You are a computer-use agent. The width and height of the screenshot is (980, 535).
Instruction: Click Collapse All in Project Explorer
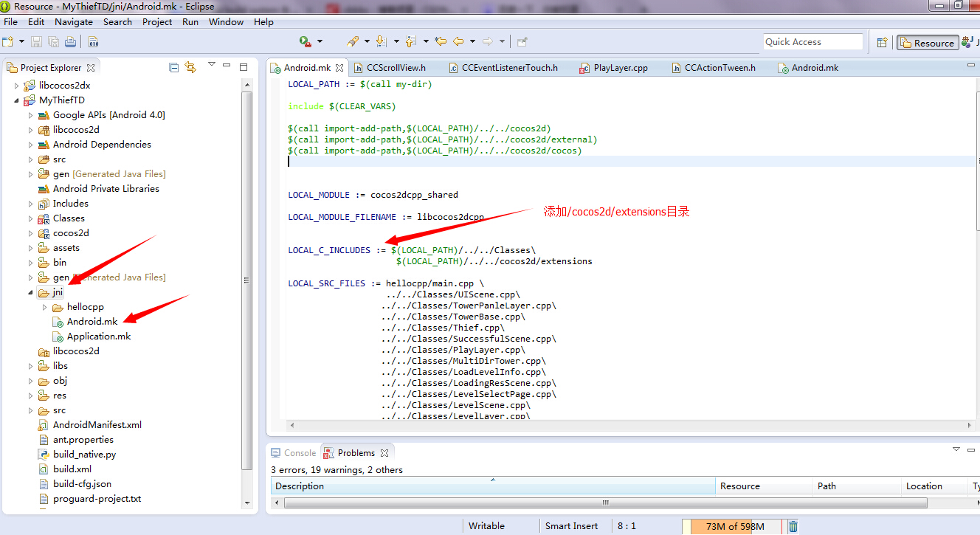[x=174, y=67]
